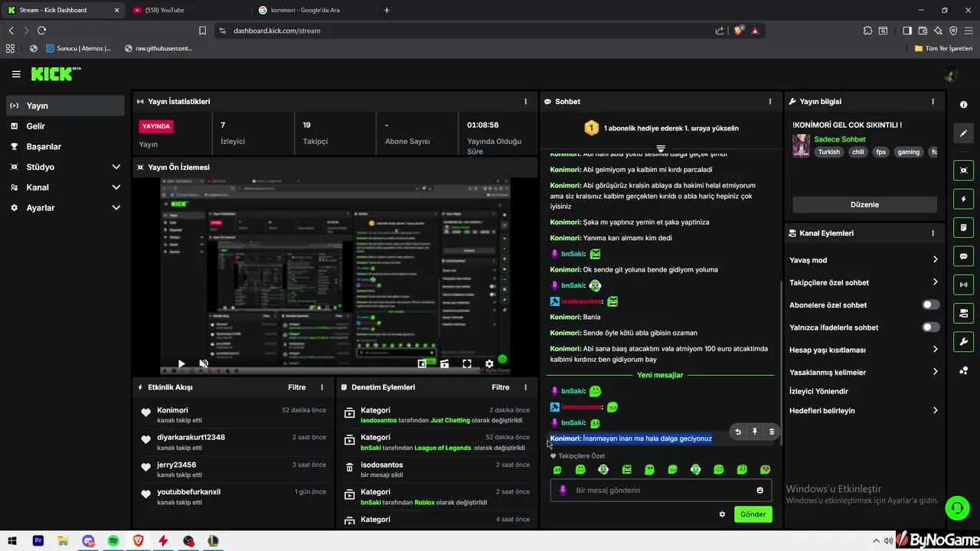
Task: Open League of Legends from the taskbar
Action: [x=214, y=541]
